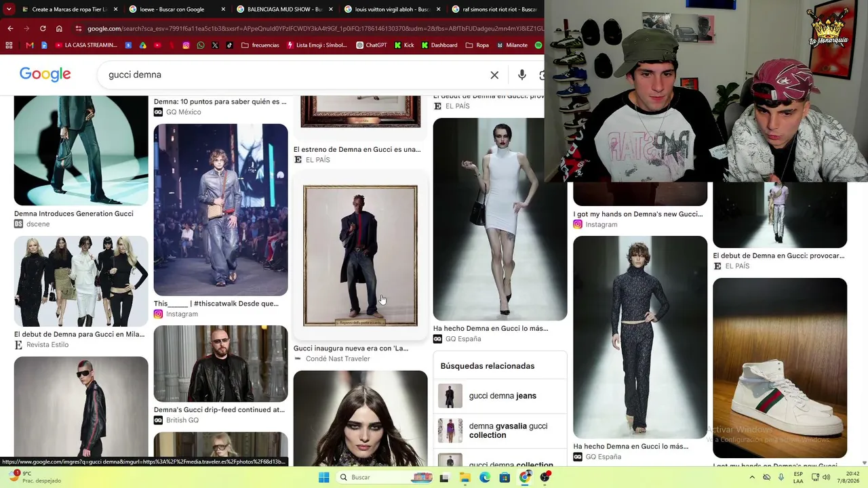Close the loewe search tab
Screen dimensions: 868x488
[x=222, y=9]
